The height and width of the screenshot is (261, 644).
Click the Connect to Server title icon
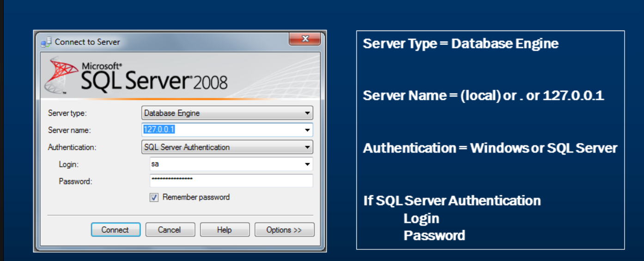tap(46, 42)
